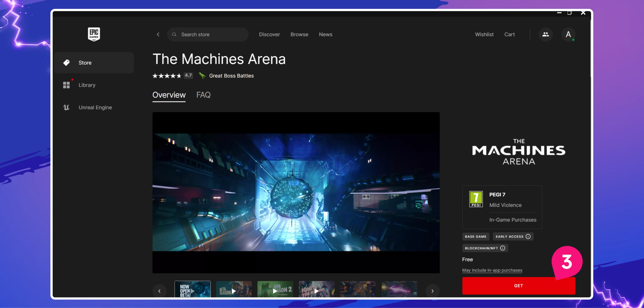Click the Unreal Engine logo icon
The height and width of the screenshot is (308, 644).
[66, 107]
